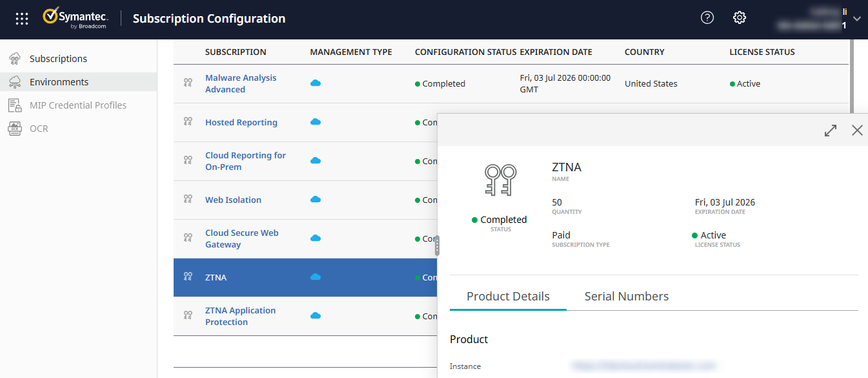This screenshot has height=378, width=868.
Task: Click keys icon in Cloud Secure Web Gateway row
Action: [x=188, y=238]
